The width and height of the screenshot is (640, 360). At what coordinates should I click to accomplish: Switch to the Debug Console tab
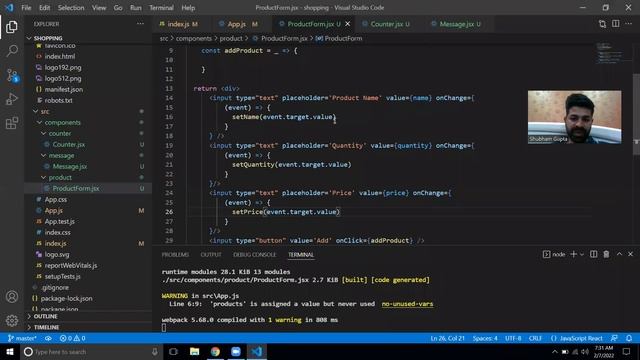pyautogui.click(x=254, y=255)
